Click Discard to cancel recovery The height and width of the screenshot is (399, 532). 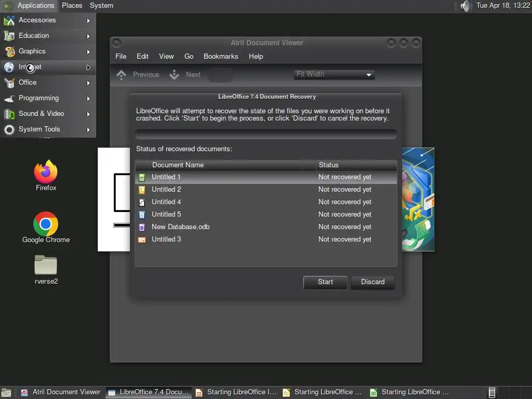tap(373, 282)
